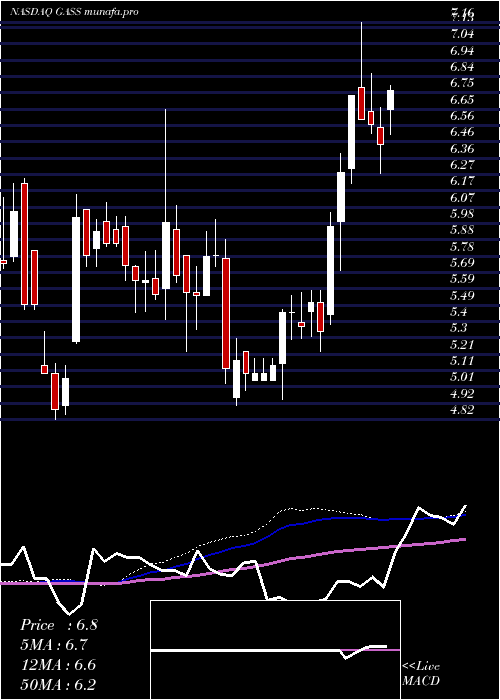The width and height of the screenshot is (500, 700).
Task: Click the 5.88 price axis label
Action: [462, 230]
